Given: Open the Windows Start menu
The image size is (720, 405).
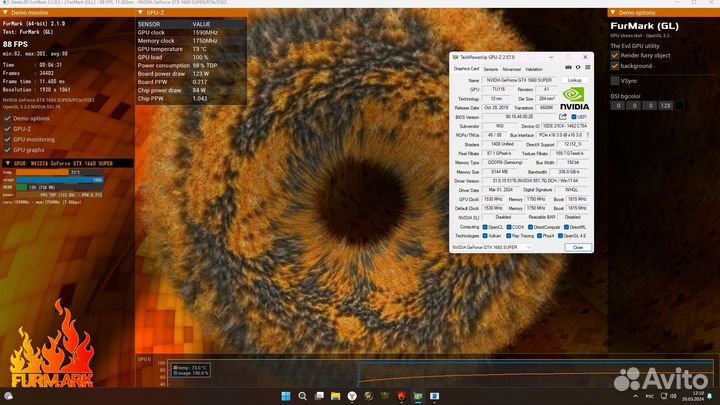Looking at the screenshot, I should coord(286,396).
